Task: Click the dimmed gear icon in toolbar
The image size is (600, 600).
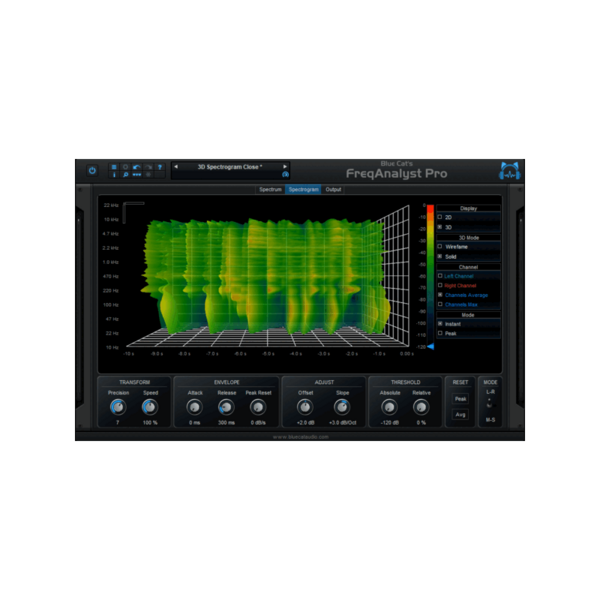Action: (x=148, y=174)
